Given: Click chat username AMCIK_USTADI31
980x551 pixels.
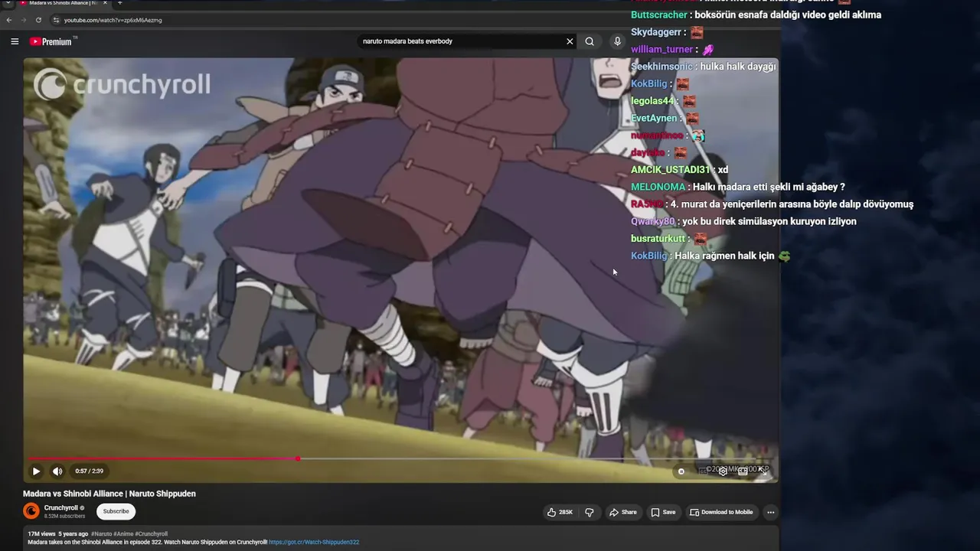Looking at the screenshot, I should click(671, 170).
